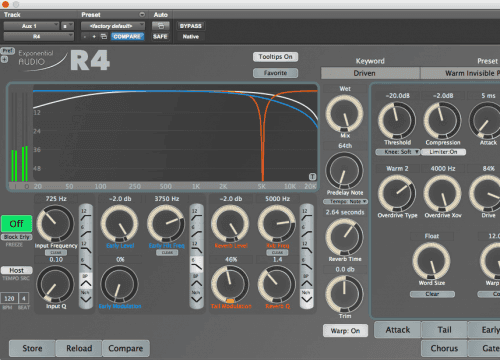Open the Tempo: Note dropdown
Image resolution: width=500 pixels, height=360 pixels.
click(x=345, y=202)
